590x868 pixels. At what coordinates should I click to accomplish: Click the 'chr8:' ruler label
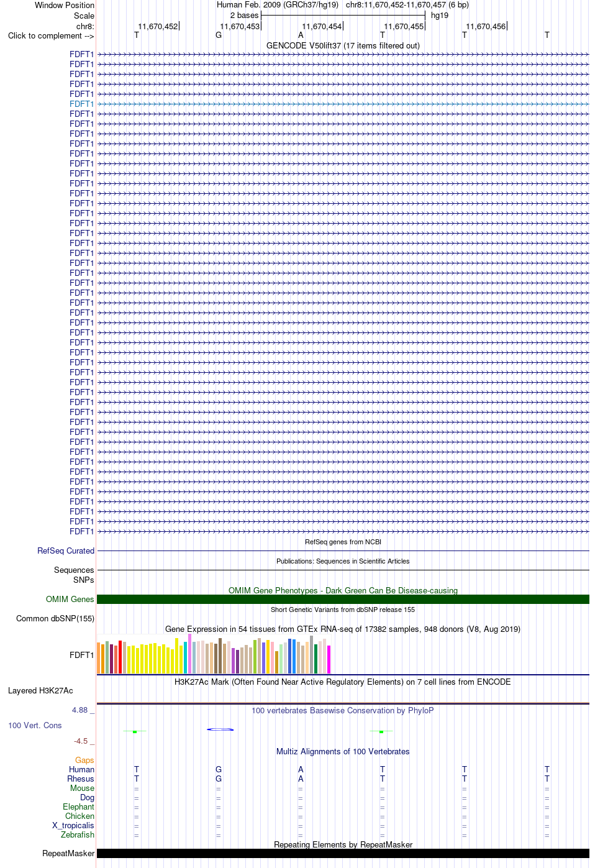pyautogui.click(x=85, y=26)
